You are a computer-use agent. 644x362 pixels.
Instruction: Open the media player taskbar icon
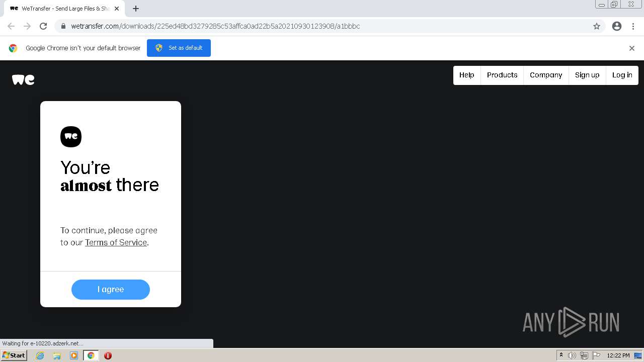(x=74, y=355)
